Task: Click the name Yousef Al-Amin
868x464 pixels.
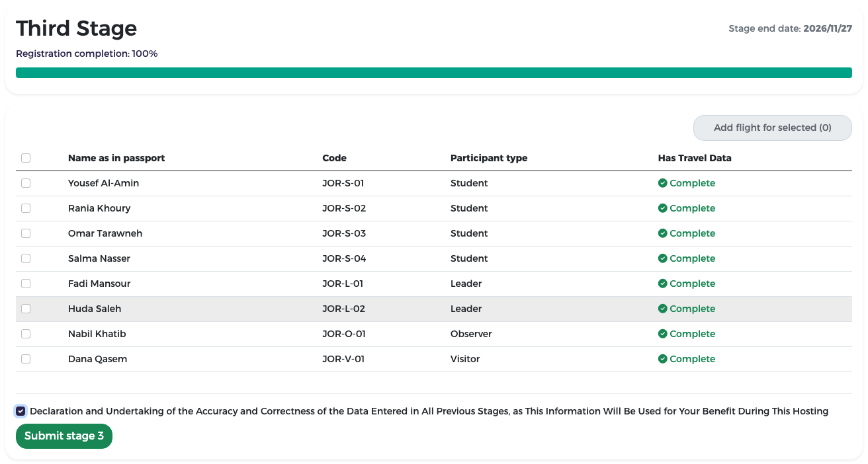Action: [x=103, y=183]
